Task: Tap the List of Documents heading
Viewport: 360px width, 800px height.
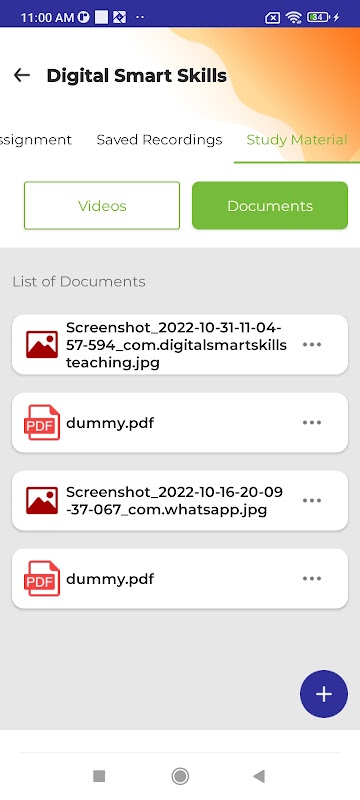Action: [x=79, y=281]
